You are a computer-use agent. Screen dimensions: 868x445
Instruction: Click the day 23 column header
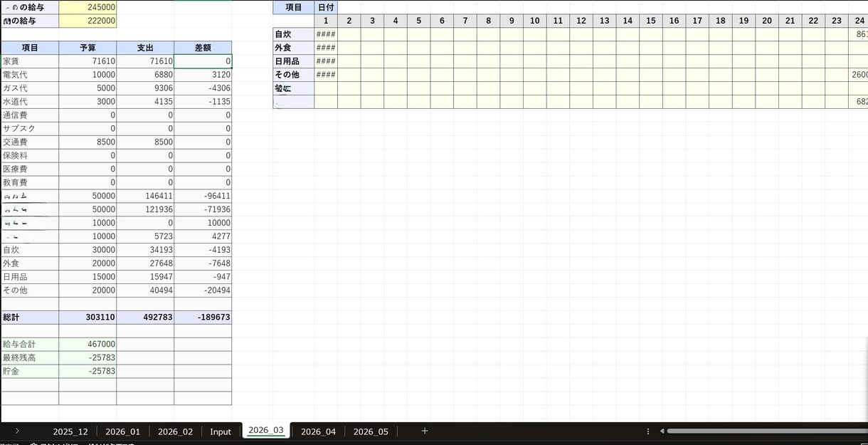click(x=837, y=21)
